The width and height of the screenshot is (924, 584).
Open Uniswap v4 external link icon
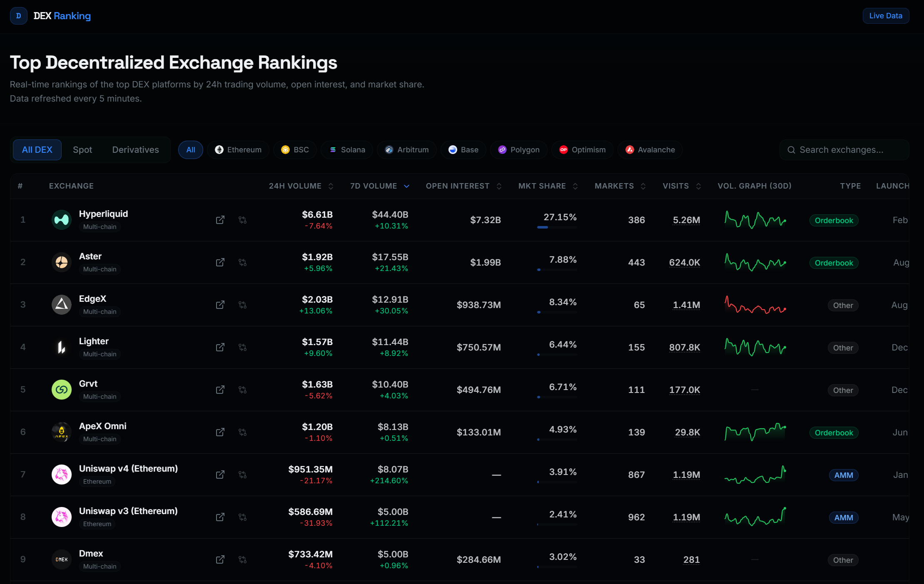(220, 475)
